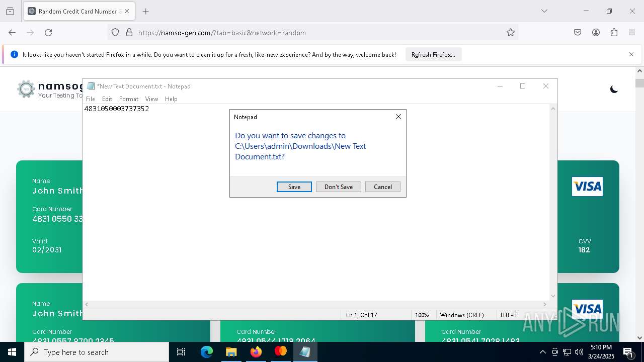Dismiss the Firefox notification bar
This screenshot has width=644, height=362.
coord(631,54)
